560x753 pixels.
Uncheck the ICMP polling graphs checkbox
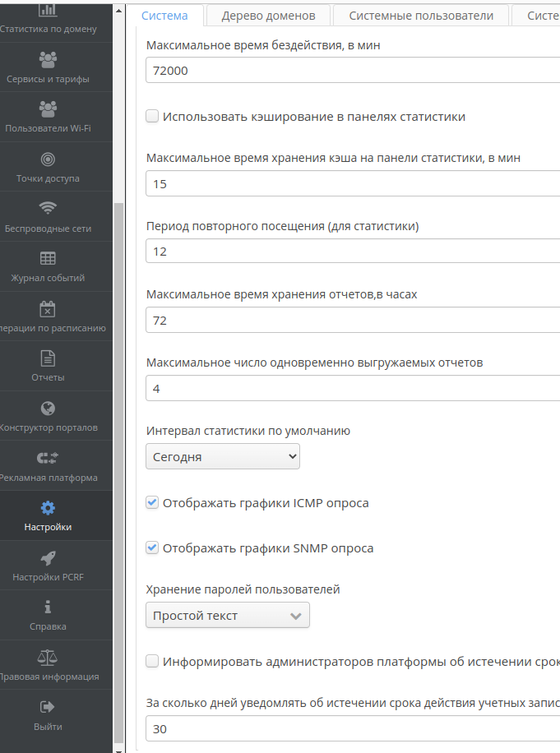point(152,503)
